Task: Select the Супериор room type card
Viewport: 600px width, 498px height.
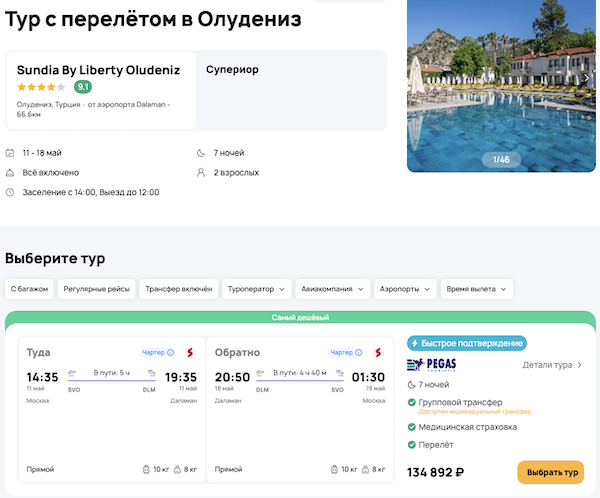Action: point(290,90)
